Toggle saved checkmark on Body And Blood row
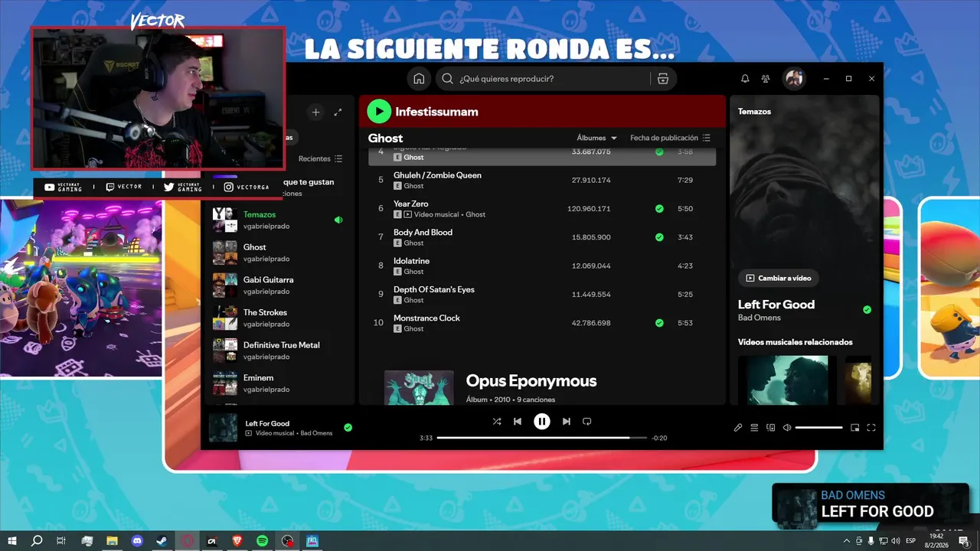 659,237
